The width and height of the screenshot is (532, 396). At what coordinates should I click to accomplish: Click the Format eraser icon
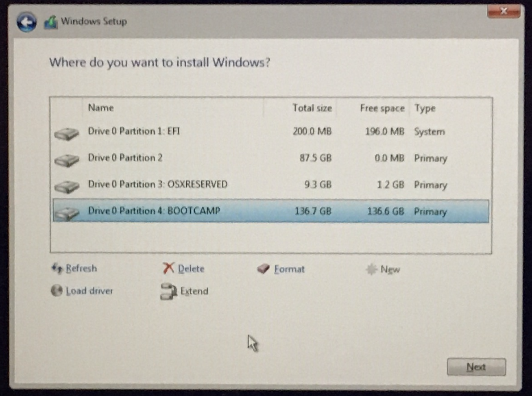tap(264, 268)
